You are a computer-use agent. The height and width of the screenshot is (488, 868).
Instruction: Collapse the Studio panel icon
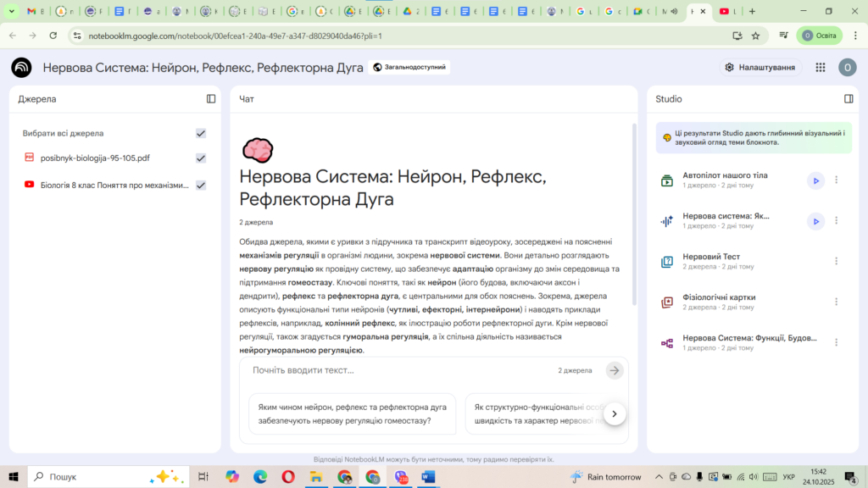[849, 99]
